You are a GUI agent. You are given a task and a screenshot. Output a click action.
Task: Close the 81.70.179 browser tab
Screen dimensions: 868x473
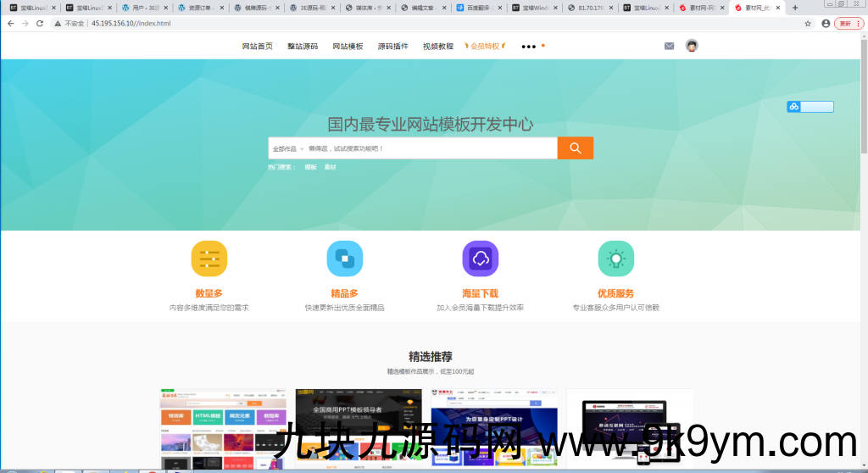point(611,8)
